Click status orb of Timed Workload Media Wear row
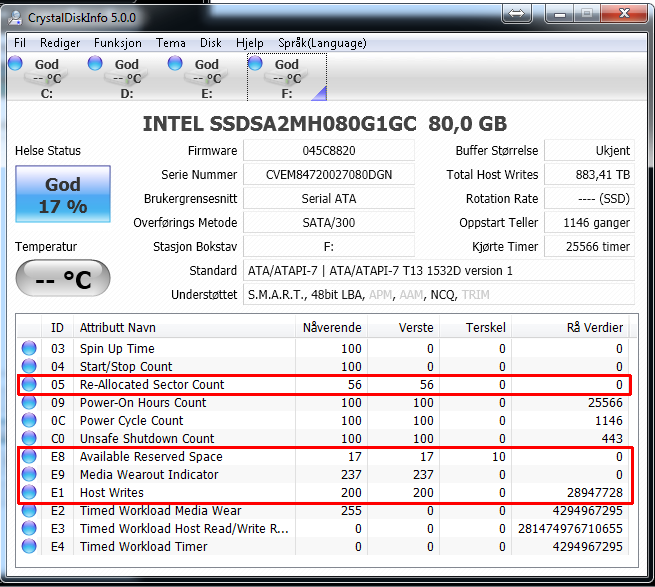Image resolution: width=655 pixels, height=587 pixels. tap(29, 510)
